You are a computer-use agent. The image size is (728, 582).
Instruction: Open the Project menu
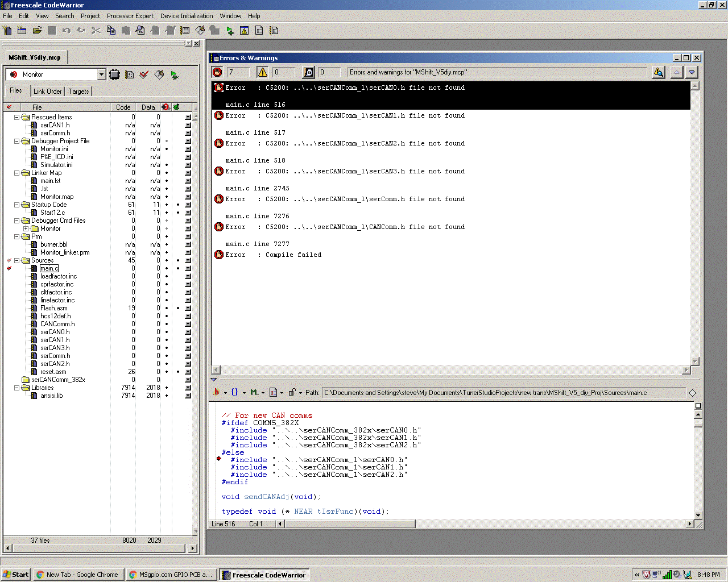click(90, 16)
